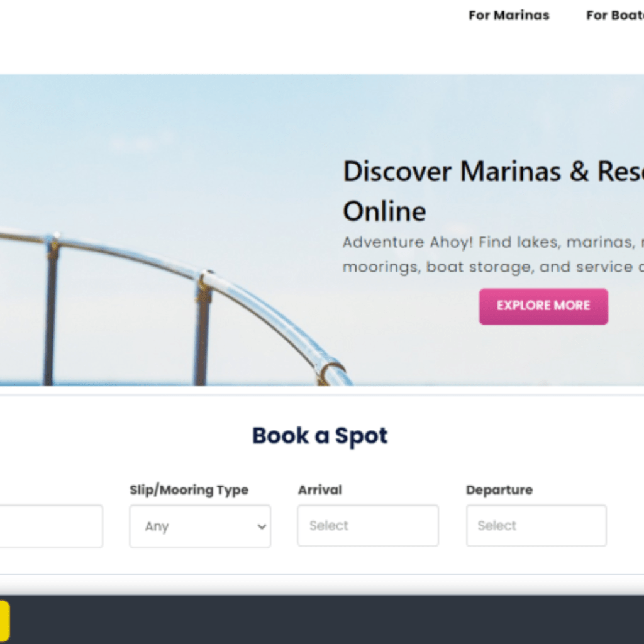Click the Arrival label text
This screenshot has height=644, width=644.
319,490
